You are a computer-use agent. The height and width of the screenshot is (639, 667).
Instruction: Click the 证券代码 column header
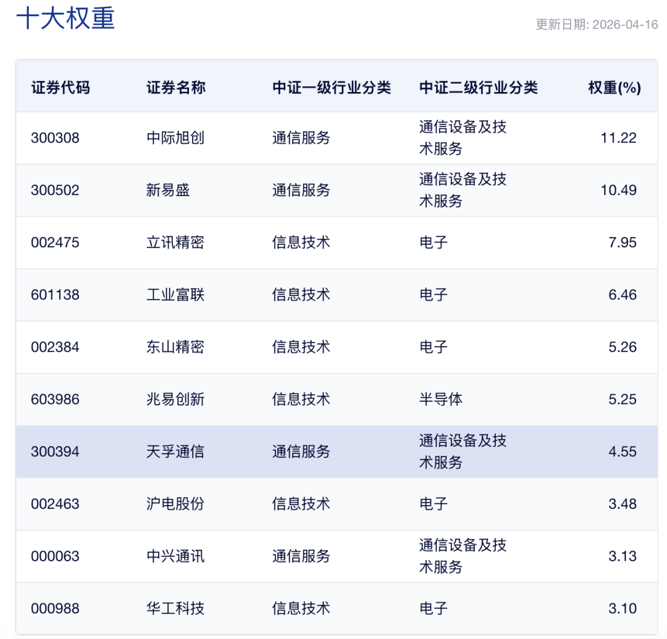point(60,87)
